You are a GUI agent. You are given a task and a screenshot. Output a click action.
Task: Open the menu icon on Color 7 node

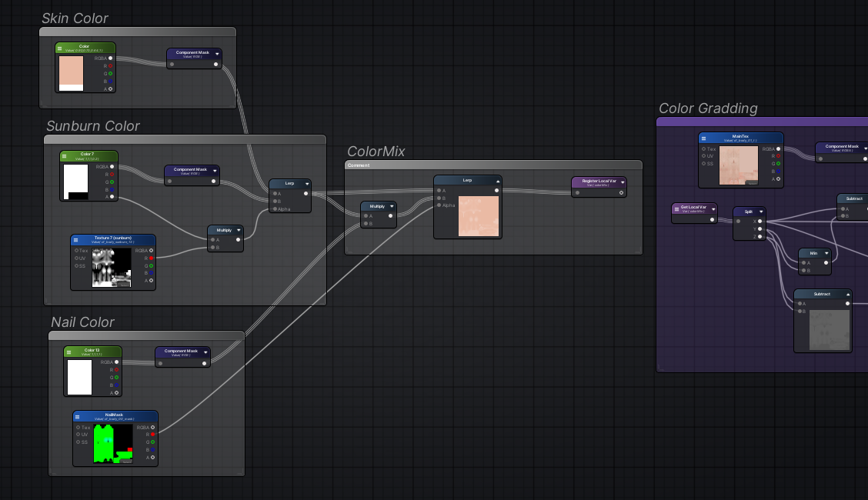64,156
